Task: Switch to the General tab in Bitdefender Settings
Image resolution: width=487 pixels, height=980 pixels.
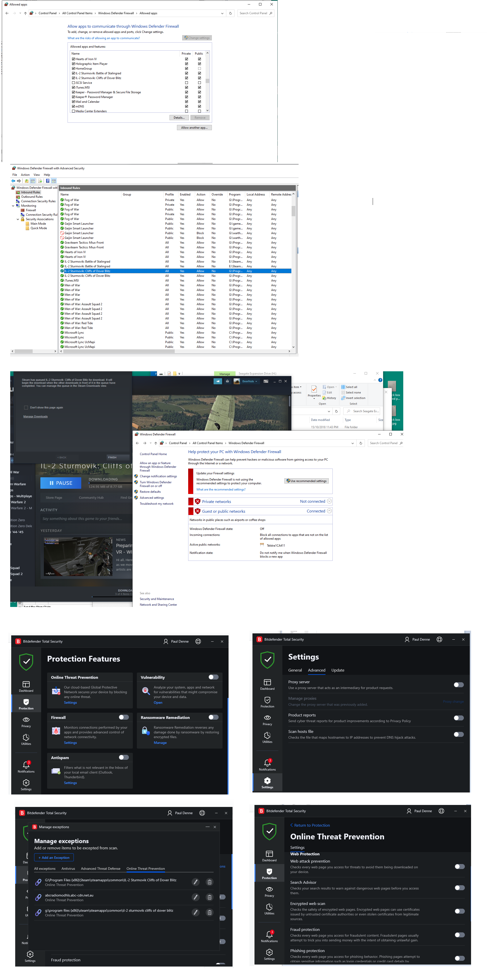Action: tap(295, 670)
